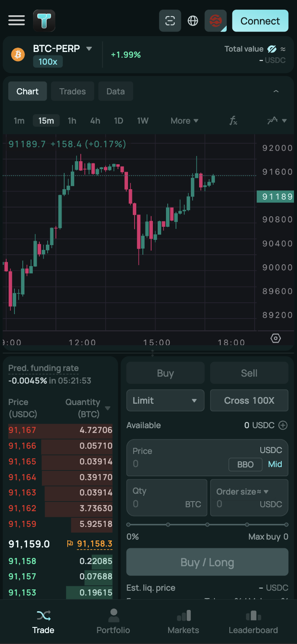
Task: Open the hamburger menu
Action: click(x=17, y=21)
